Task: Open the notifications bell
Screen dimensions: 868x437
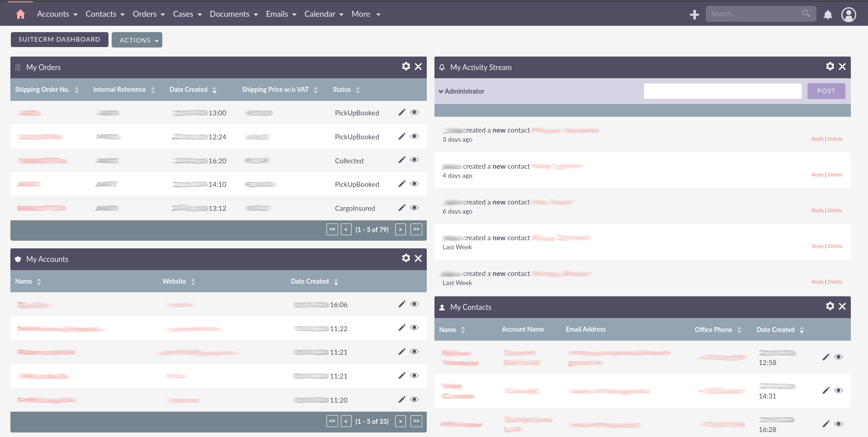Action: pos(828,15)
